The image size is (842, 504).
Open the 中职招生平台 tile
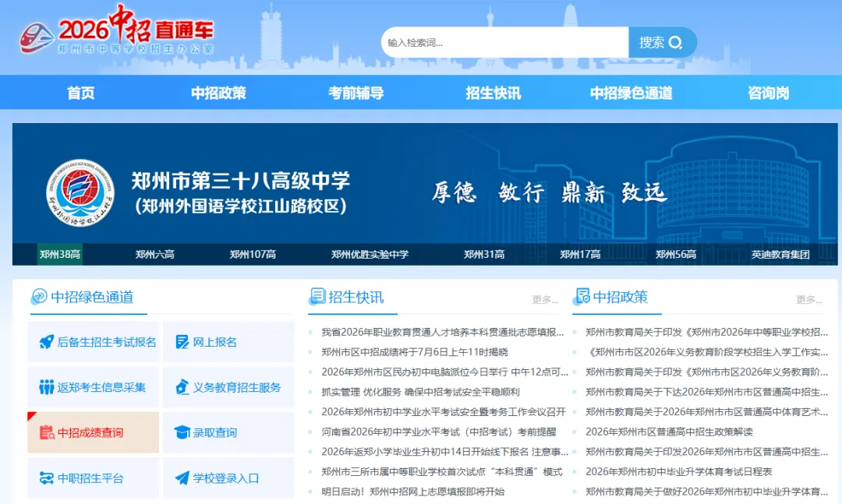point(94,478)
